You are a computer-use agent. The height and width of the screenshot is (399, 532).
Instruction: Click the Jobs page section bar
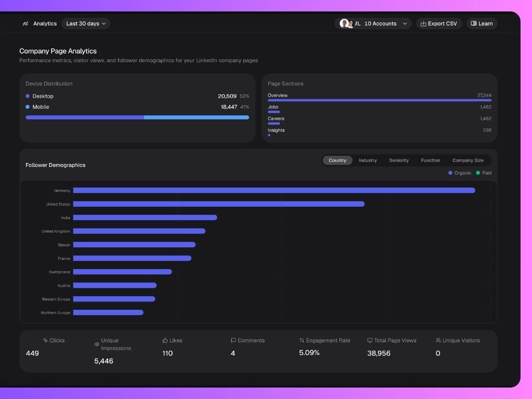click(274, 112)
